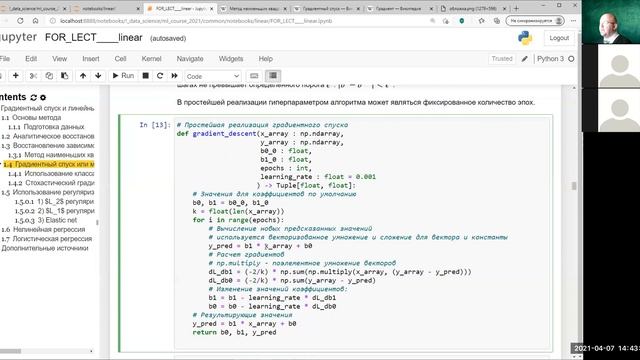Click the return b0, b1, y_pred line
Image resolution: width=640 pixels, height=360 pixels.
click(x=234, y=332)
